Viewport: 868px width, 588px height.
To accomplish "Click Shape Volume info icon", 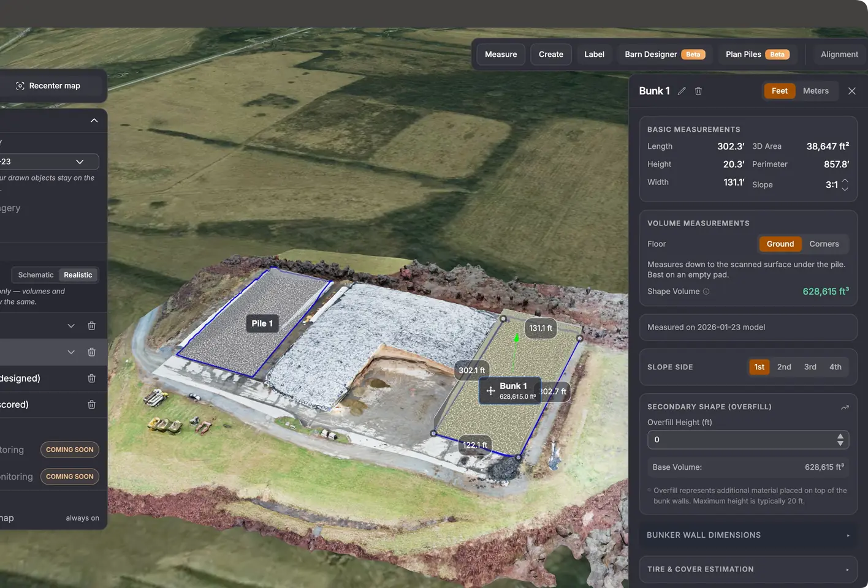I will point(706,292).
